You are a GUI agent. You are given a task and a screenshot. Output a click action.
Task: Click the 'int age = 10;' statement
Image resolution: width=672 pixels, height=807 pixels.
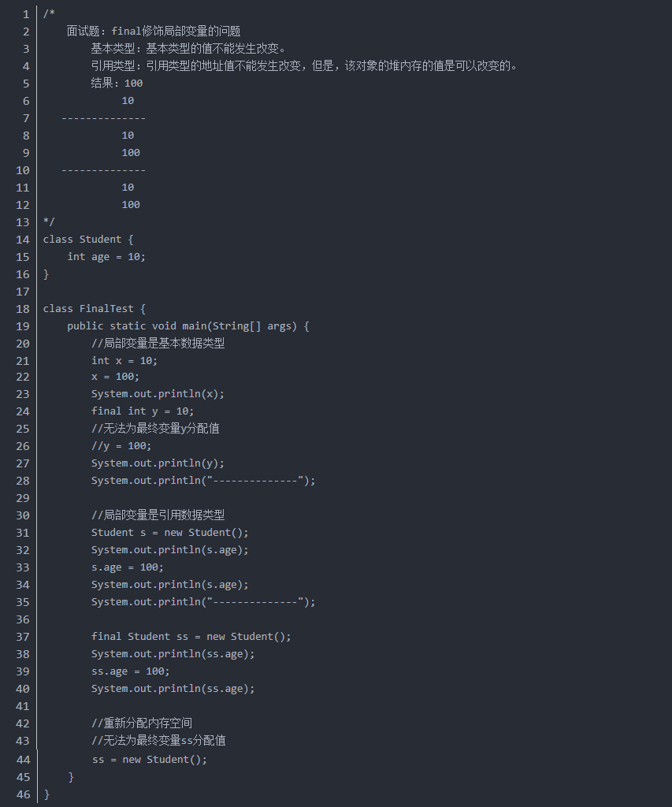coord(106,257)
